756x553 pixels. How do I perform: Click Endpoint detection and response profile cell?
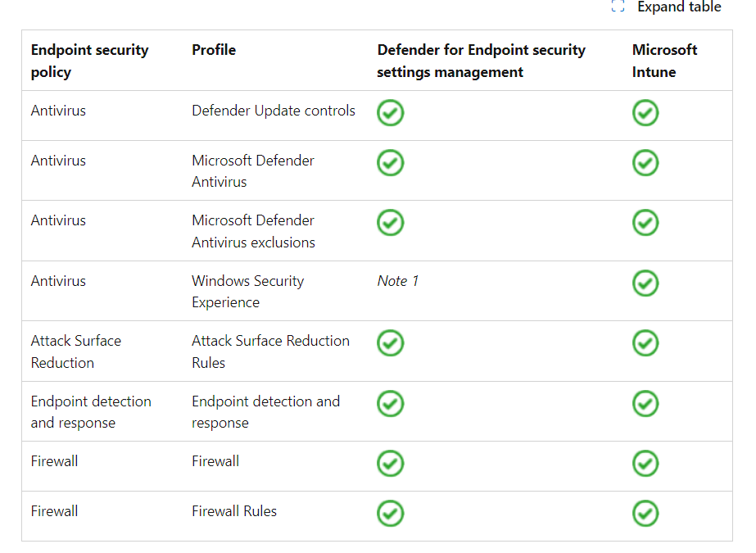265,412
